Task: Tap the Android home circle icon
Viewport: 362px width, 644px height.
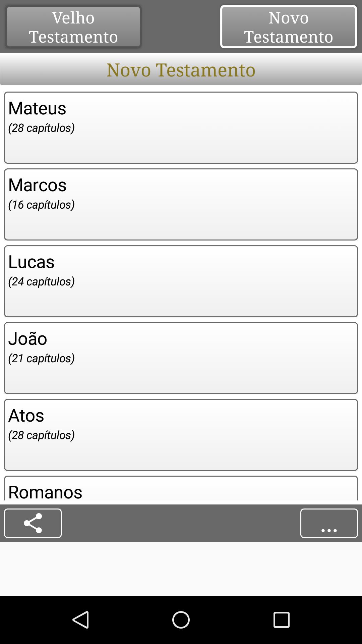Action: click(181, 620)
